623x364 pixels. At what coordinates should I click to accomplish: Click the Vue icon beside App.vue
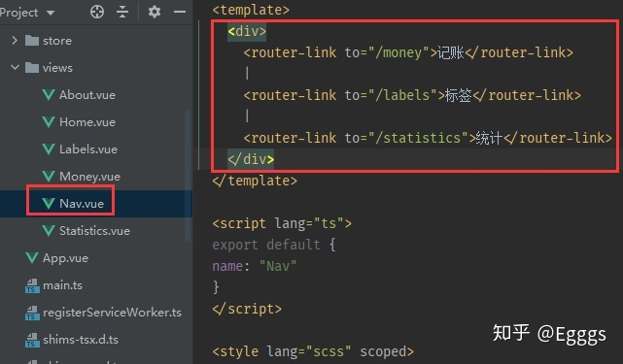32,258
